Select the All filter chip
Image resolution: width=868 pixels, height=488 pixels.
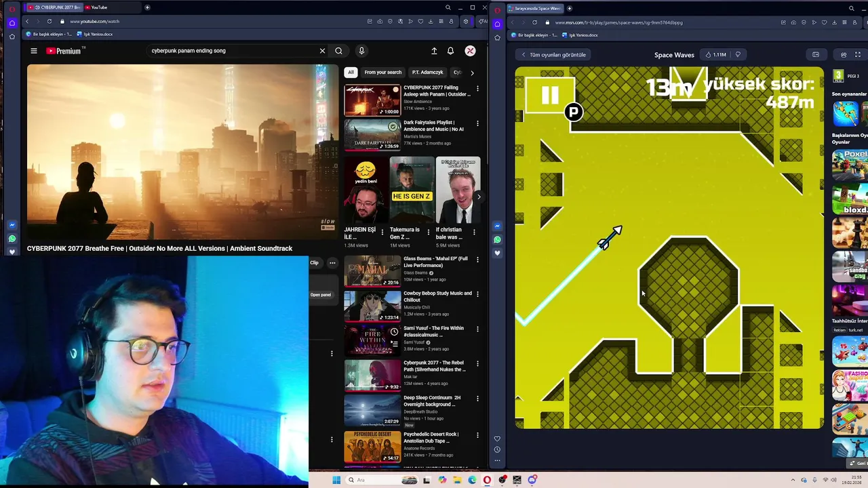click(x=351, y=73)
